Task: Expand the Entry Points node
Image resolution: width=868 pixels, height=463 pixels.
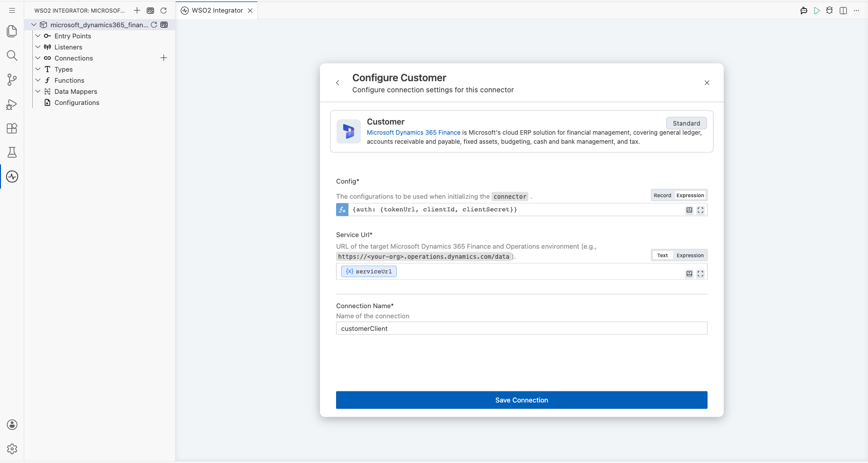Action: (38, 36)
